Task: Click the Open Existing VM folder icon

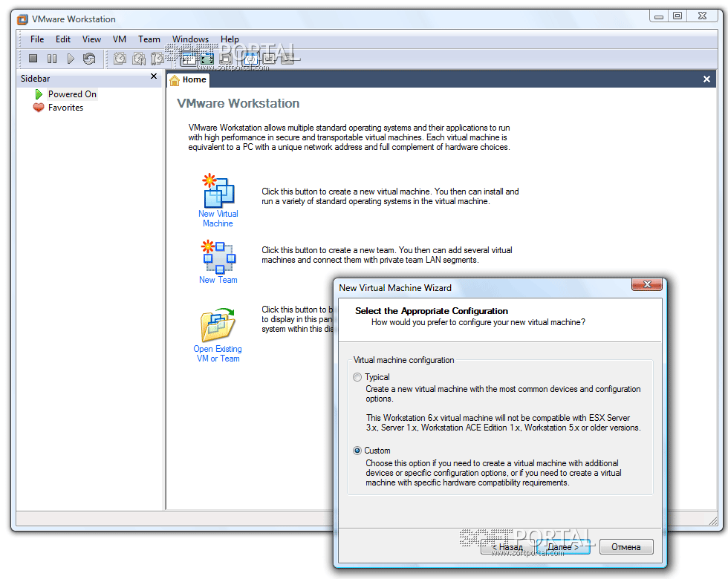Action: point(218,325)
